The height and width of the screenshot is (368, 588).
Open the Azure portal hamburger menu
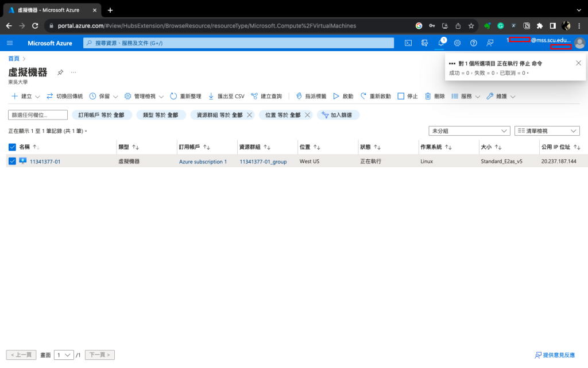click(x=10, y=43)
